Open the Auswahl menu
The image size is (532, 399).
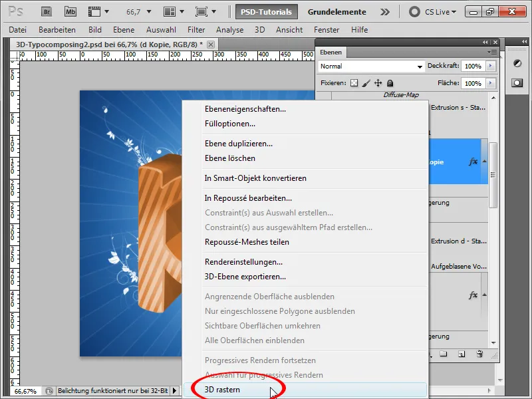coord(161,30)
